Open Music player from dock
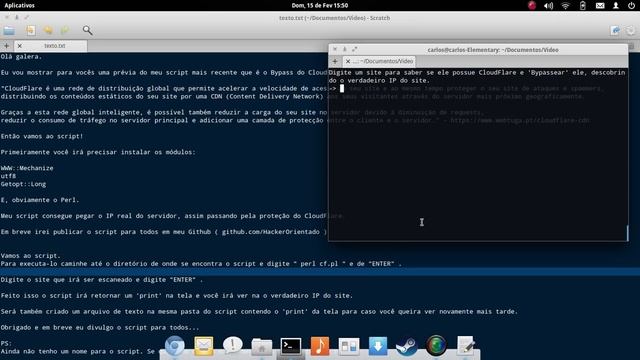This screenshot has width=640, height=360. (x=320, y=346)
